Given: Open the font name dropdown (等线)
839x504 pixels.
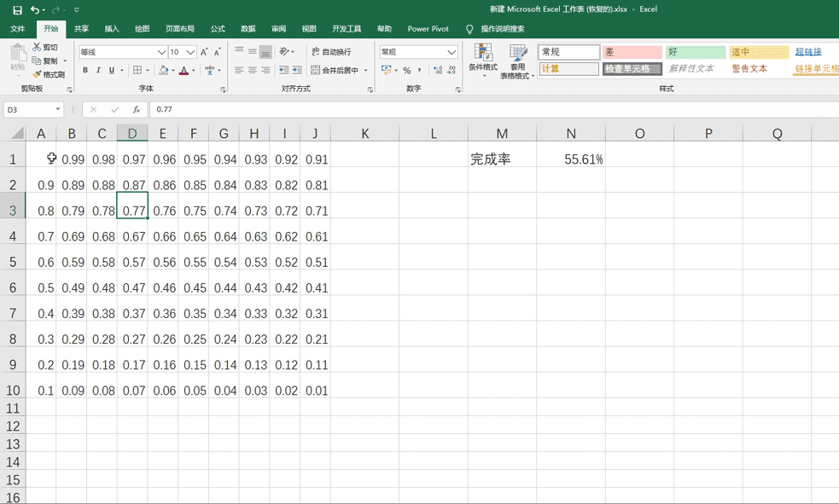Looking at the screenshot, I should click(161, 52).
